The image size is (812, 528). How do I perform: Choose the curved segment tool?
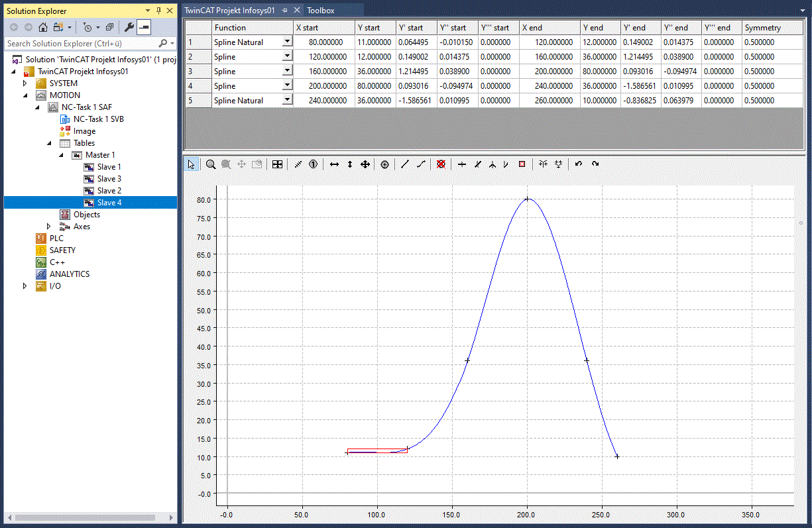point(421,164)
